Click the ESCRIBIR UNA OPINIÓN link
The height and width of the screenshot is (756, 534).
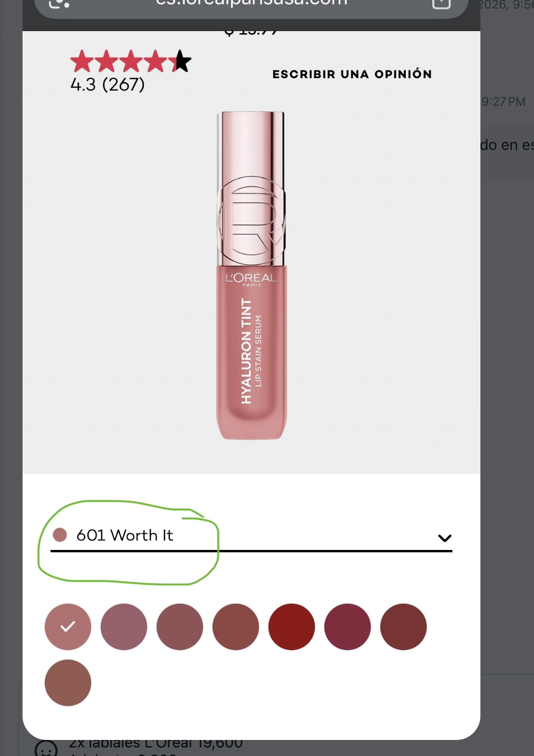click(x=352, y=74)
